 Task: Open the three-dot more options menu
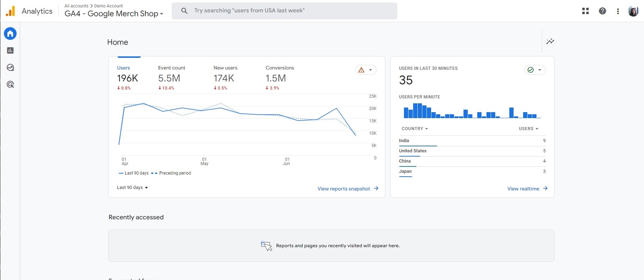coord(618,11)
